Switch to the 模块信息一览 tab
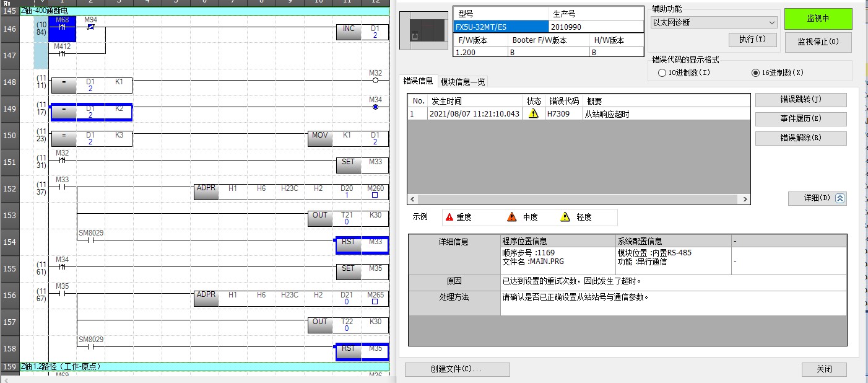Viewport: 868px width, 383px height. (x=463, y=81)
